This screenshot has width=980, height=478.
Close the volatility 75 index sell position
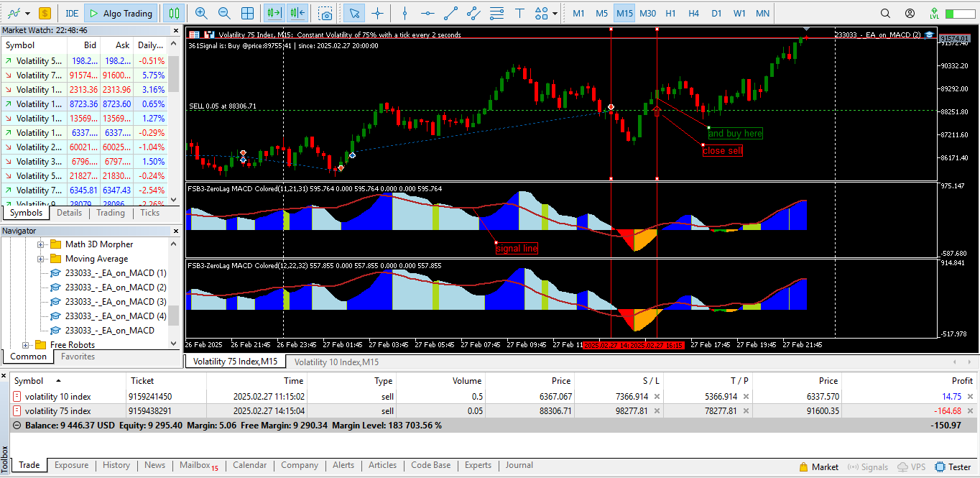(x=971, y=411)
